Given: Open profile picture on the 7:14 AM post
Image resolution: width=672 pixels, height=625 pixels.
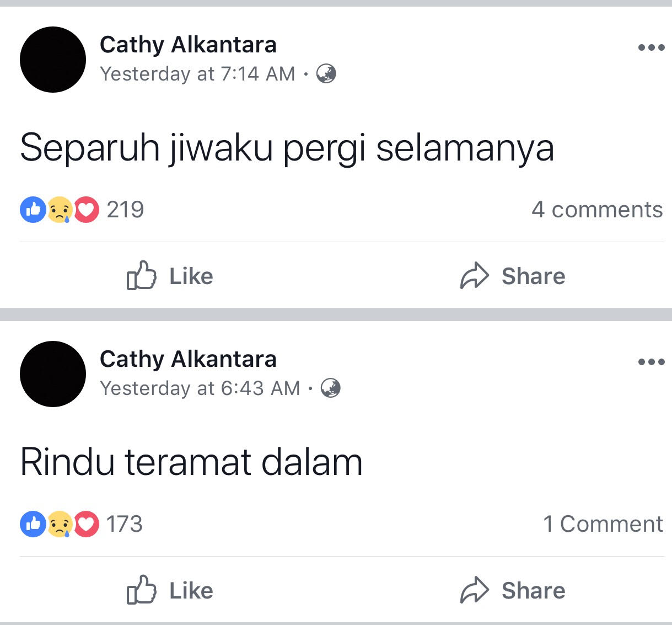Looking at the screenshot, I should click(x=53, y=60).
